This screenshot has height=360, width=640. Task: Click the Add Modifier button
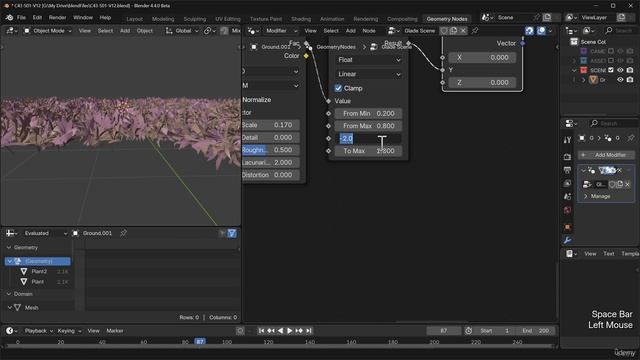(606, 155)
